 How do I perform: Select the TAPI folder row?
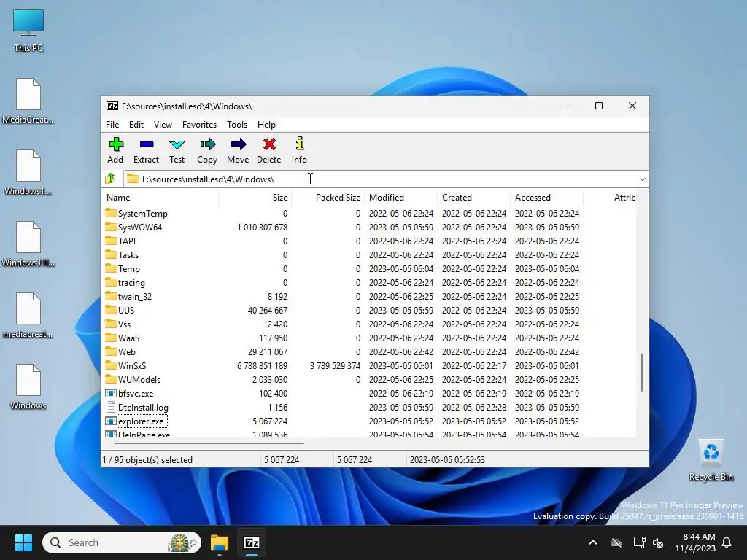(368, 241)
